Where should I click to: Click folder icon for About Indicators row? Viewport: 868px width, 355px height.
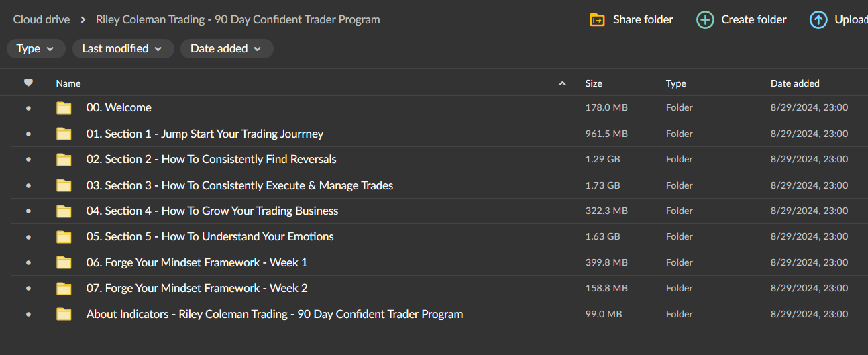click(x=64, y=314)
